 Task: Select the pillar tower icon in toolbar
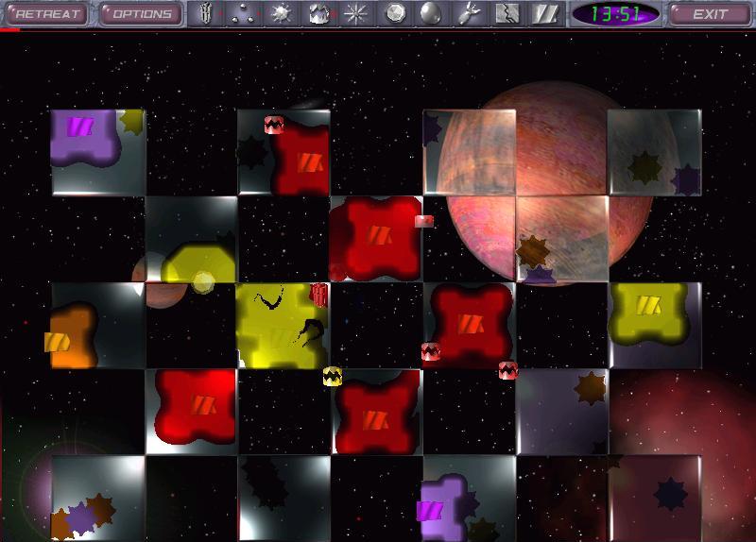click(x=206, y=14)
